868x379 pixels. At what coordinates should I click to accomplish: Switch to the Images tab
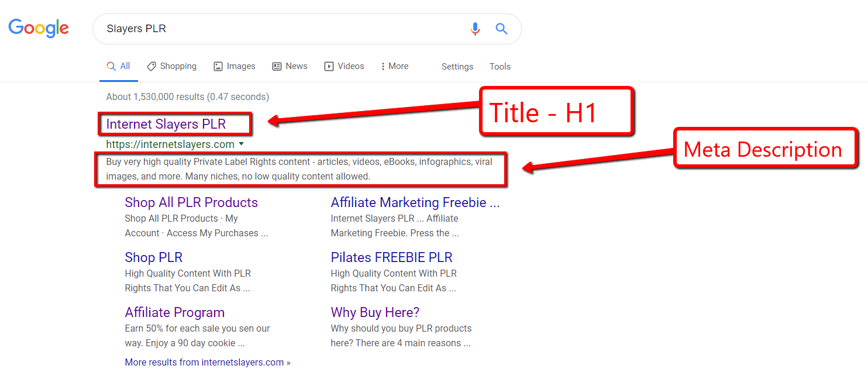coord(234,66)
